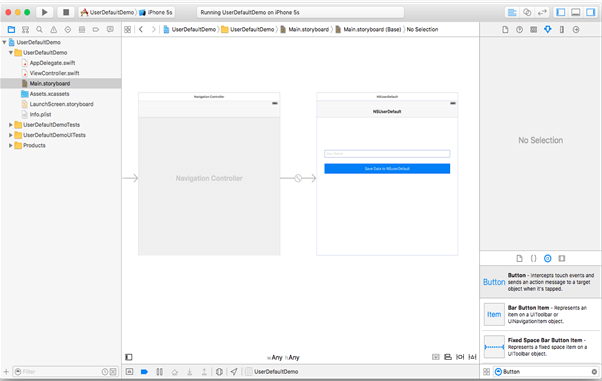Show the Code Snippet library
This screenshot has height=381, width=602.
(x=534, y=258)
